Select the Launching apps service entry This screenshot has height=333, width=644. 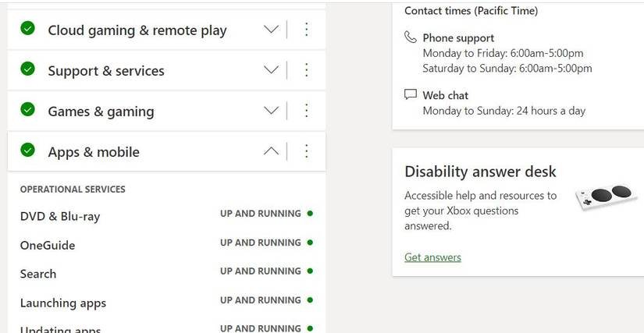coord(63,303)
